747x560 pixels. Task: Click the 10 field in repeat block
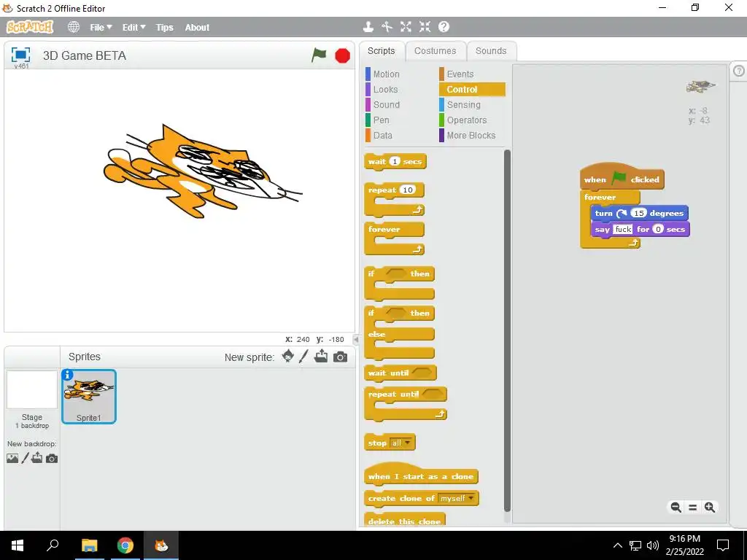(x=407, y=190)
